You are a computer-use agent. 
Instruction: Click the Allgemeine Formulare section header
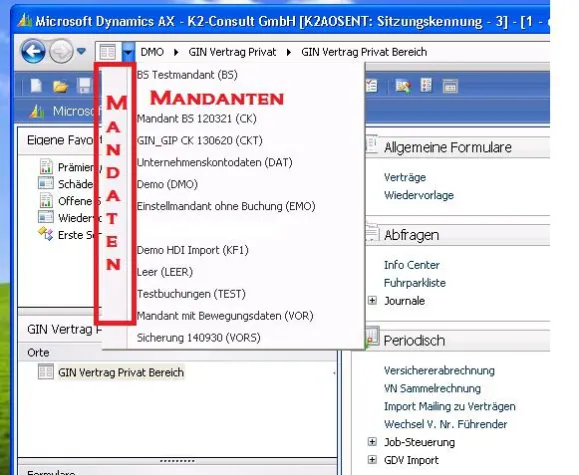click(x=448, y=147)
